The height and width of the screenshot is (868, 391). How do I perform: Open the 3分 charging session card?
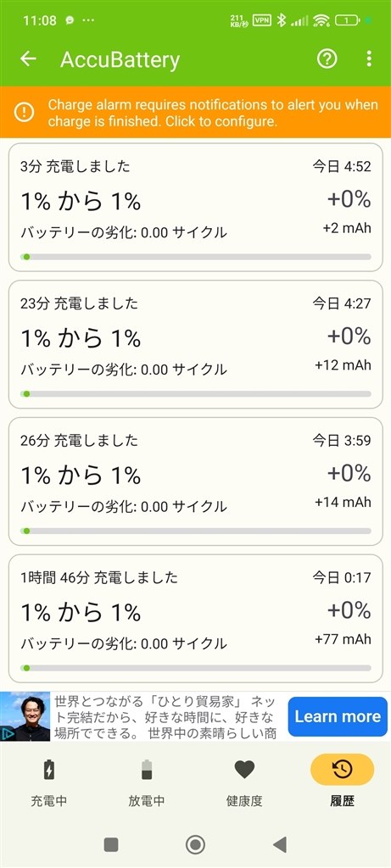coord(195,207)
